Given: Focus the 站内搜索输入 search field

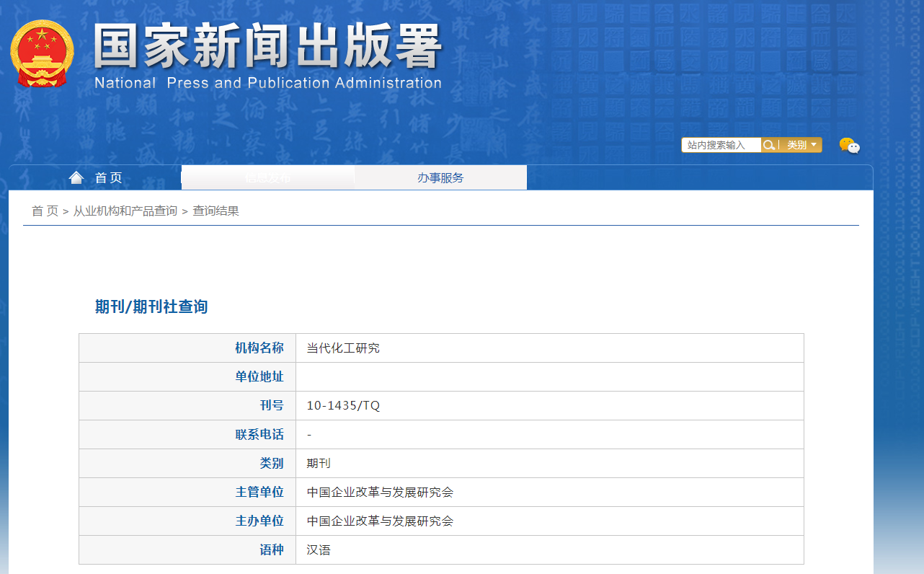Looking at the screenshot, I should 721,145.
